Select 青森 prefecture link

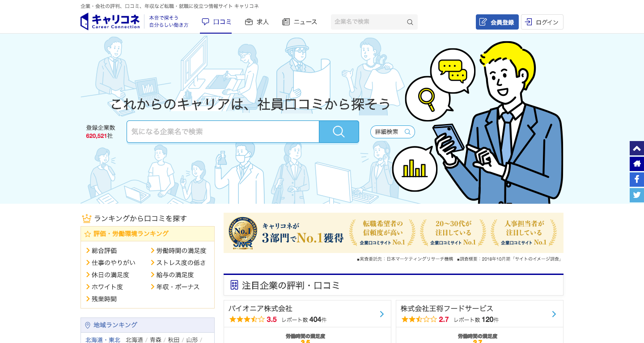coord(156,340)
